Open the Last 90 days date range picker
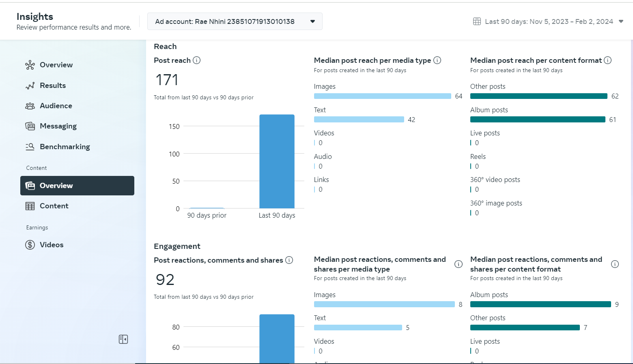The height and width of the screenshot is (364, 633). pos(549,21)
